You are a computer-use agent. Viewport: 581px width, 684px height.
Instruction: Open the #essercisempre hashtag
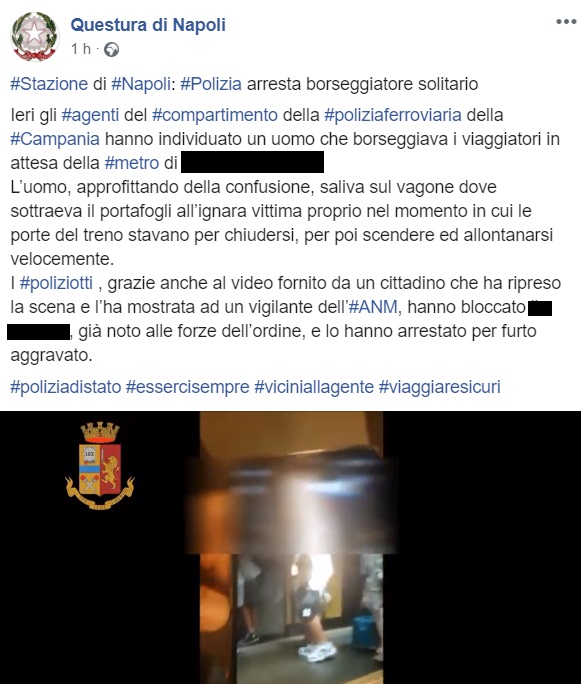(188, 387)
